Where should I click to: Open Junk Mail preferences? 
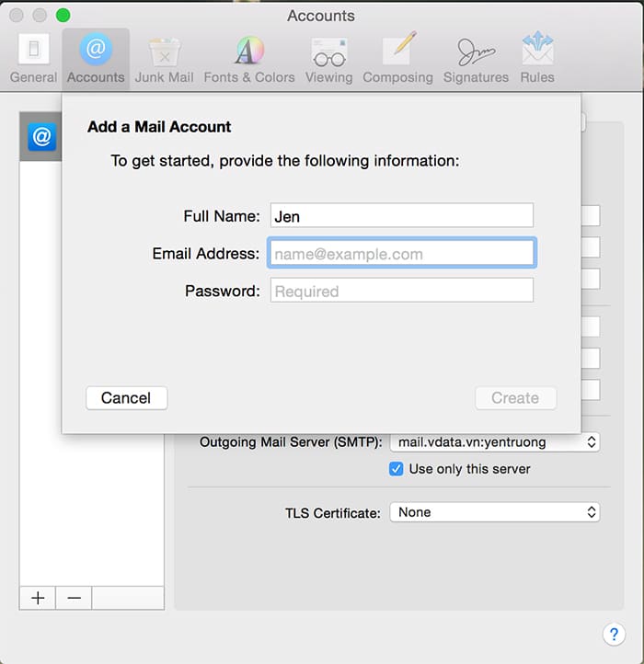[x=164, y=58]
